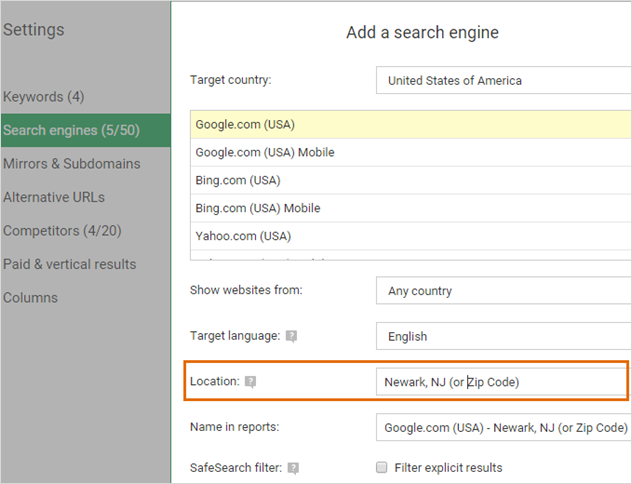This screenshot has height=484, width=632.
Task: Click the Location input field
Action: (500, 382)
